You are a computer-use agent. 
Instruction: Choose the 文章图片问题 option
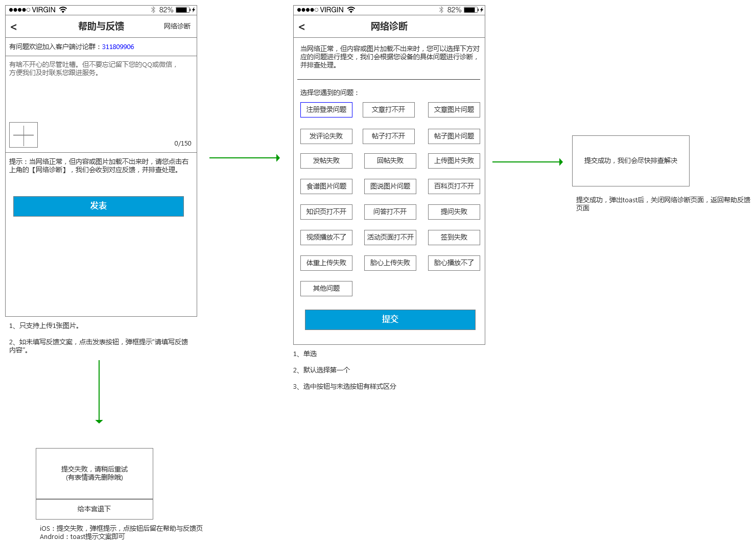point(454,110)
